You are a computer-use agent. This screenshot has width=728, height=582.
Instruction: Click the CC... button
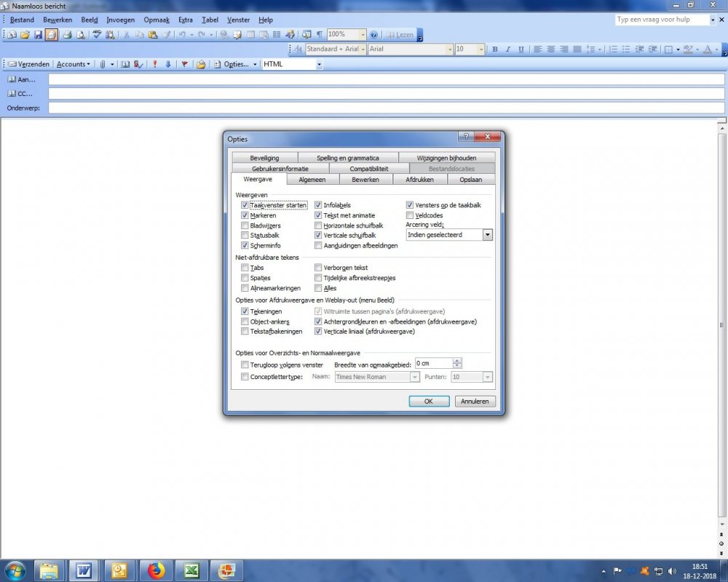pos(20,94)
